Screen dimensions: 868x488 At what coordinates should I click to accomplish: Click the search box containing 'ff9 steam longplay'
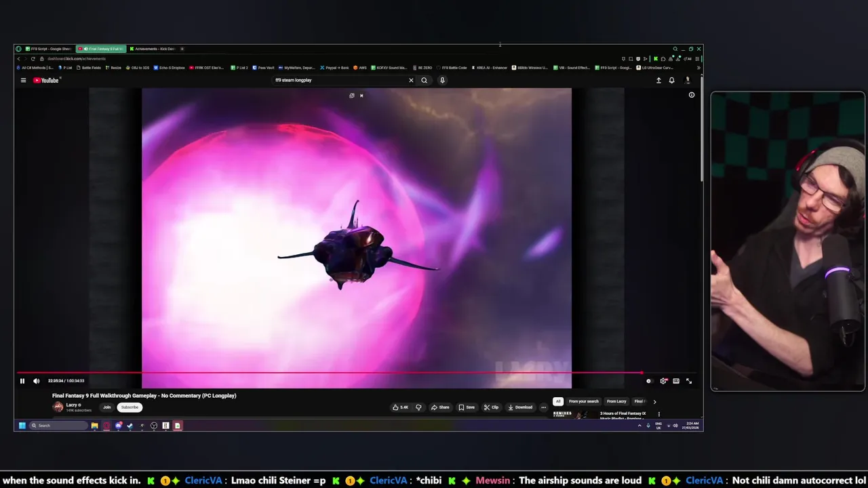[x=338, y=80]
